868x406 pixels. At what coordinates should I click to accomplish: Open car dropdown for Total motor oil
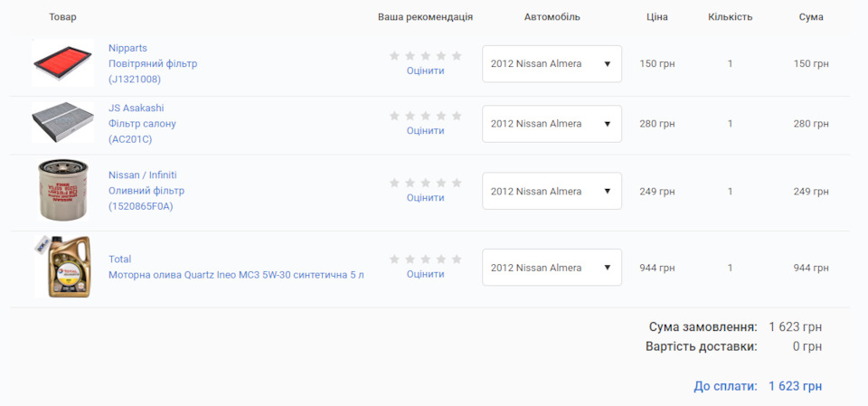pyautogui.click(x=552, y=268)
